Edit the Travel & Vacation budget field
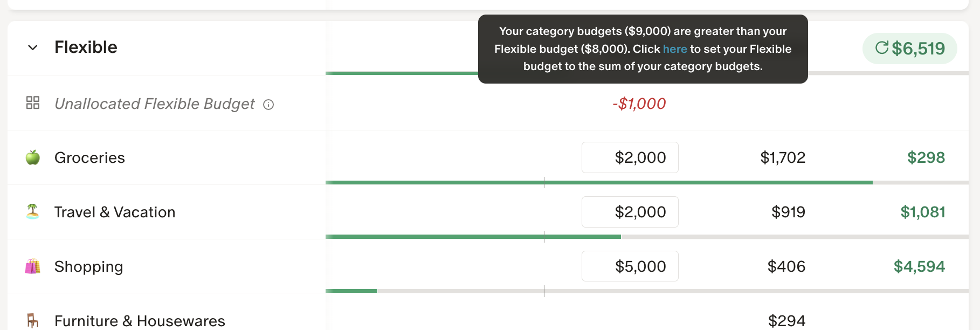980x330 pixels. [x=630, y=212]
